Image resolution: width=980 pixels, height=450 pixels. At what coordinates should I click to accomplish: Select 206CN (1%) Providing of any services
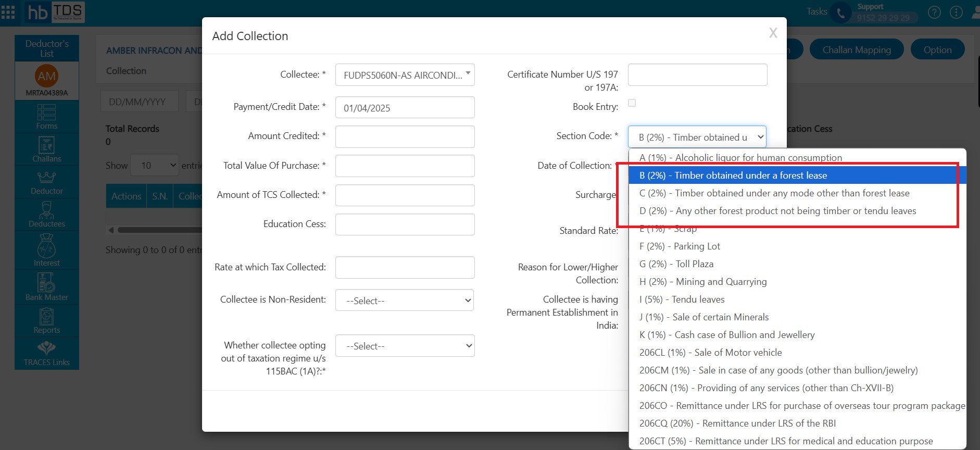(797, 387)
